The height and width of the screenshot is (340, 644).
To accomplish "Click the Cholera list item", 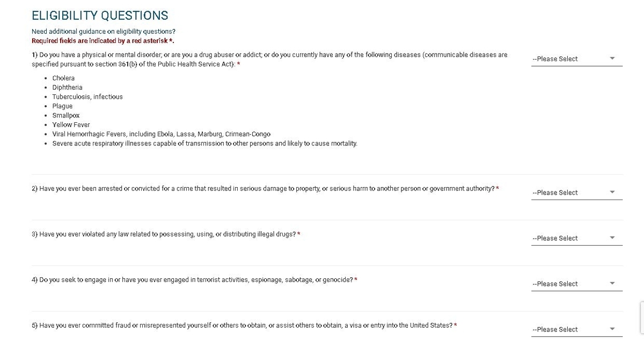I will click(x=63, y=78).
